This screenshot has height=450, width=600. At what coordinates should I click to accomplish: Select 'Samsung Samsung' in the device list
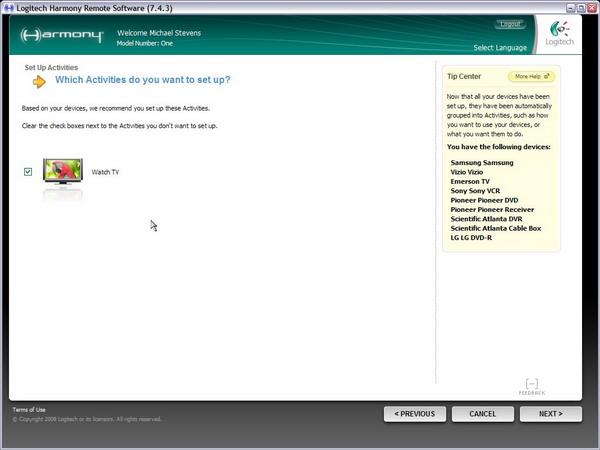pos(482,163)
